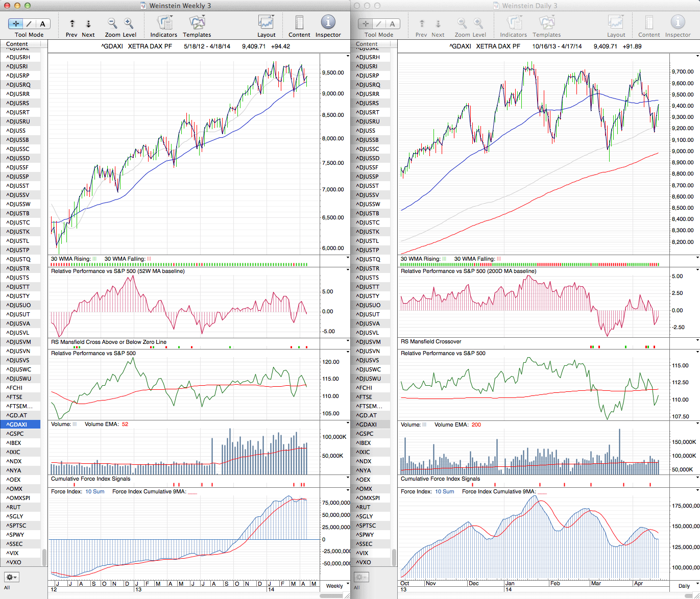Go to previous symbol with Prev arrow
The image size is (700, 599).
pyautogui.click(x=72, y=24)
